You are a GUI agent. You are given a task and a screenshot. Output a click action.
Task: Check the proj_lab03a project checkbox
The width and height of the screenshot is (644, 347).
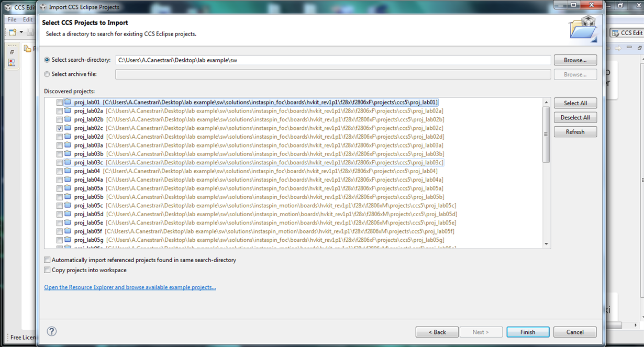(x=60, y=145)
